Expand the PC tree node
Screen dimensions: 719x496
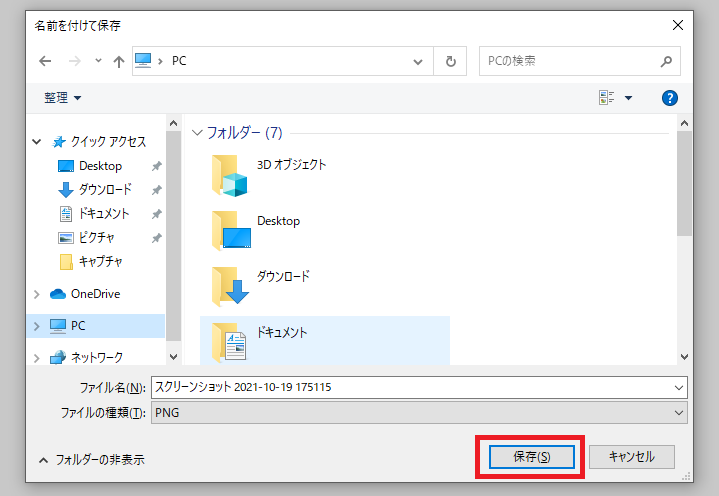37,326
